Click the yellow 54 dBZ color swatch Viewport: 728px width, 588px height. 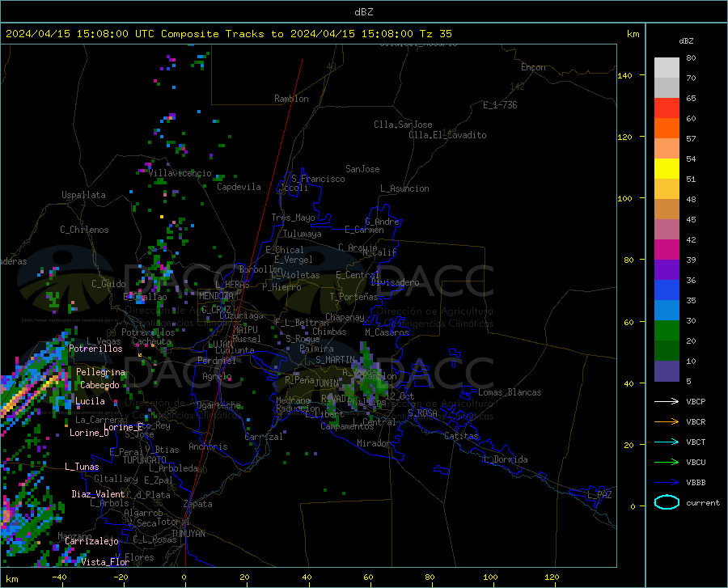[x=667, y=169]
